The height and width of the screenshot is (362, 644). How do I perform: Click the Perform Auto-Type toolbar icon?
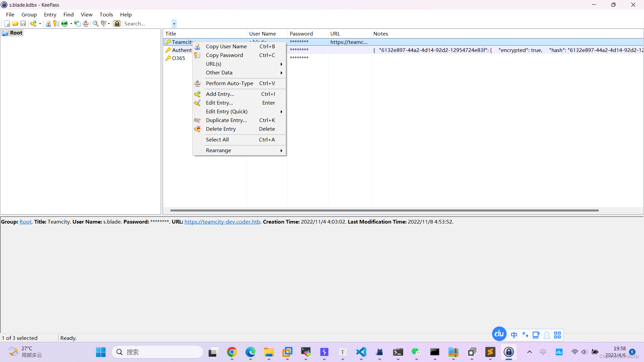[86, 23]
